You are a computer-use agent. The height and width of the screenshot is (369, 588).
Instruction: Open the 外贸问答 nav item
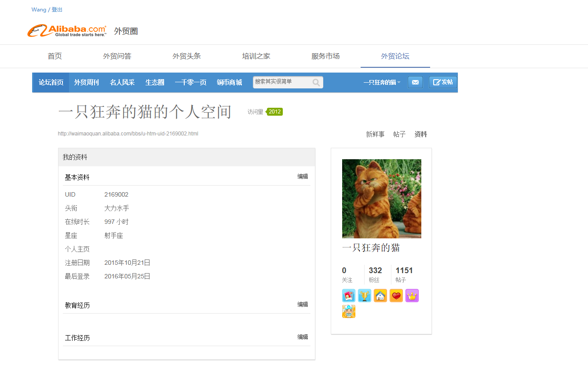[117, 56]
